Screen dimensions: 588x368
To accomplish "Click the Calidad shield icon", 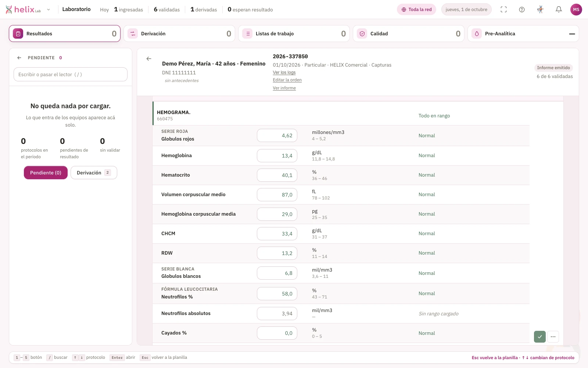I will tap(362, 33).
